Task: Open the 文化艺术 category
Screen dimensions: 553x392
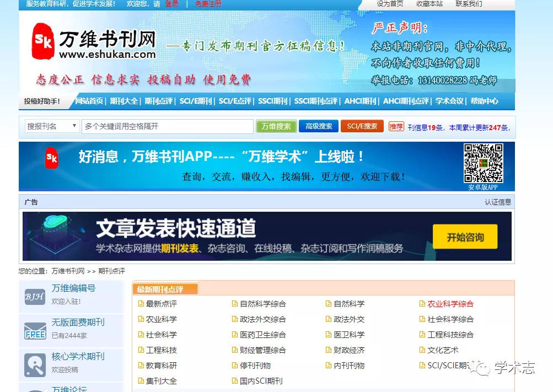Action: click(x=443, y=350)
